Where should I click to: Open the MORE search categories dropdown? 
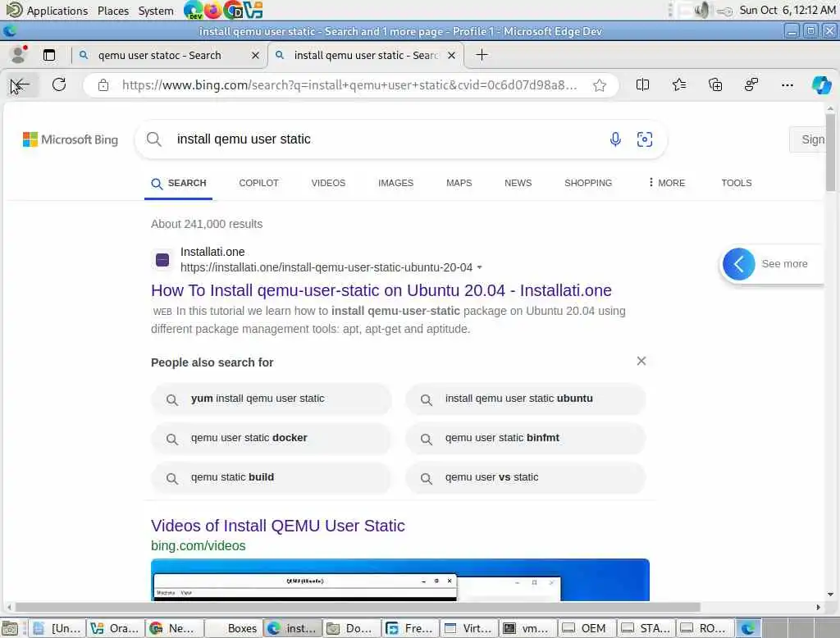click(666, 183)
